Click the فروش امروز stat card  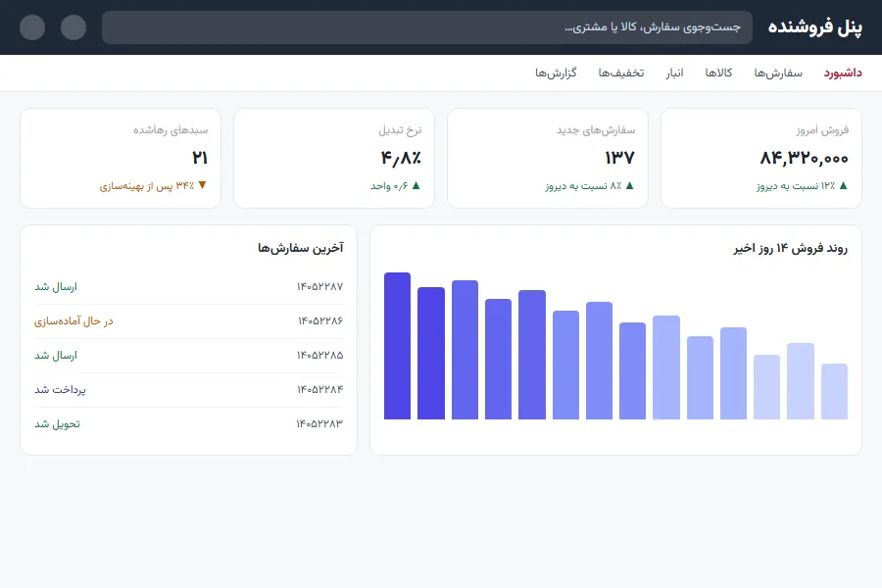tap(761, 158)
